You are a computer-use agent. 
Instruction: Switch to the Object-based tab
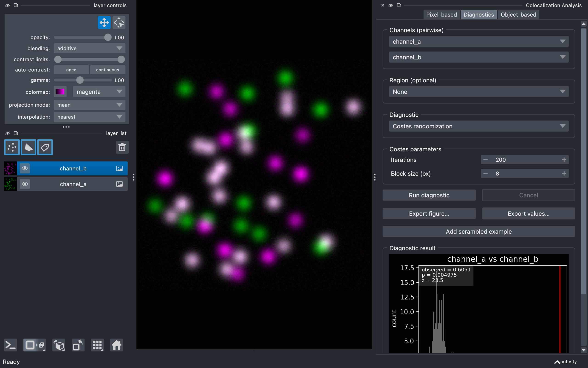pos(518,14)
